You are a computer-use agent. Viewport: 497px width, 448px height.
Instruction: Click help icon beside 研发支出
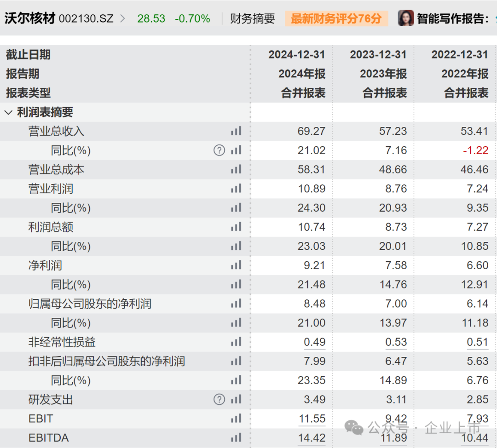(220, 400)
